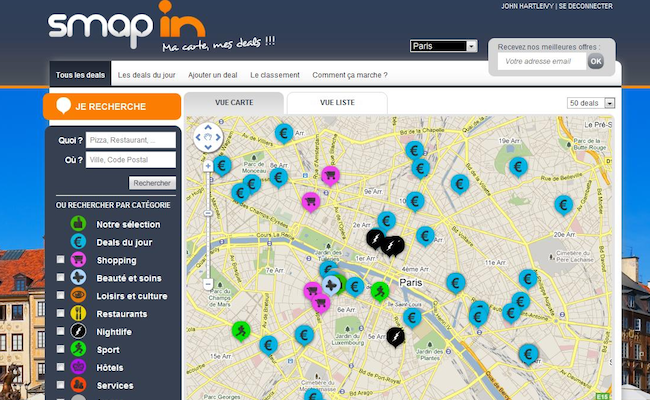The width and height of the screenshot is (650, 400).
Task: Open the euro marker near Av de Villiers top
Action: [x=284, y=133]
